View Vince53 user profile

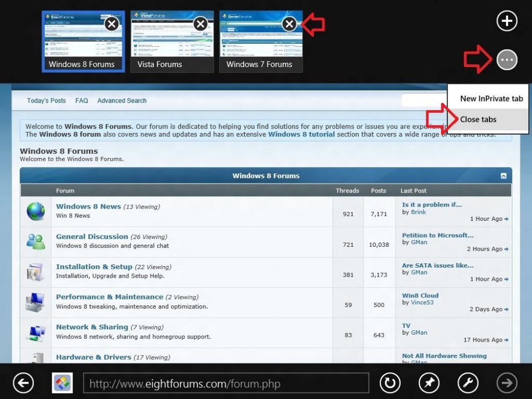[422, 302]
